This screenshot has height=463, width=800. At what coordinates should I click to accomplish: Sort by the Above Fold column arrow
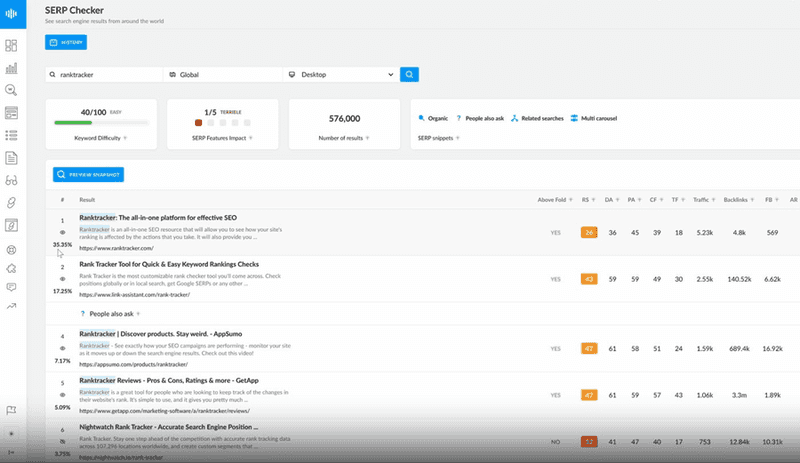[570, 200]
